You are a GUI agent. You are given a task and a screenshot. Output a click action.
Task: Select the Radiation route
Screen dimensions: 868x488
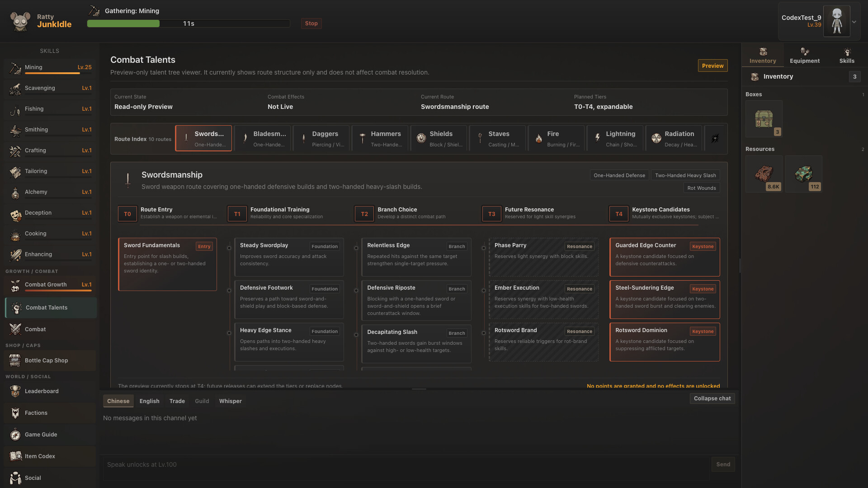674,138
